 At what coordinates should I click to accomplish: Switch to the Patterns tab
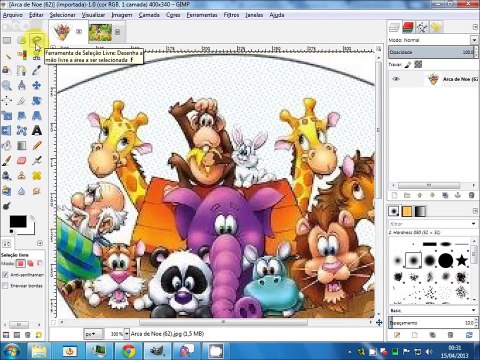click(x=407, y=211)
